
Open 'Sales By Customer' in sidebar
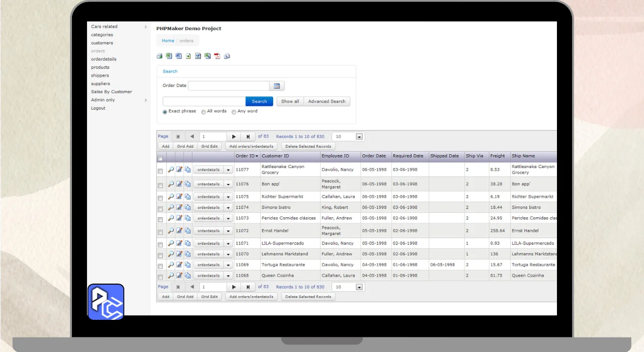(x=111, y=92)
